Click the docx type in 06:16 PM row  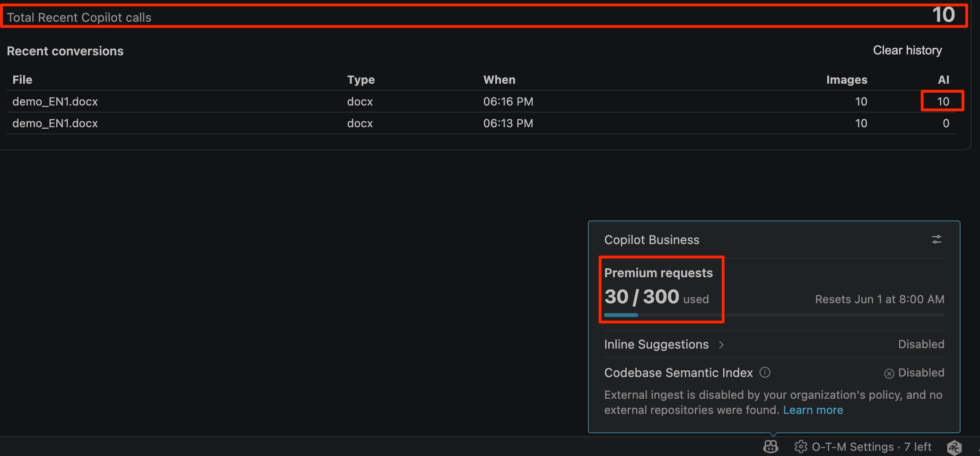coord(360,102)
